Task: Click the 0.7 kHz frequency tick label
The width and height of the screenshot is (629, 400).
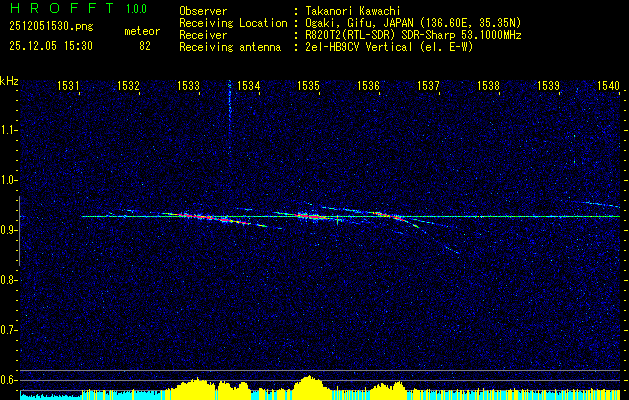Action: [x=8, y=330]
